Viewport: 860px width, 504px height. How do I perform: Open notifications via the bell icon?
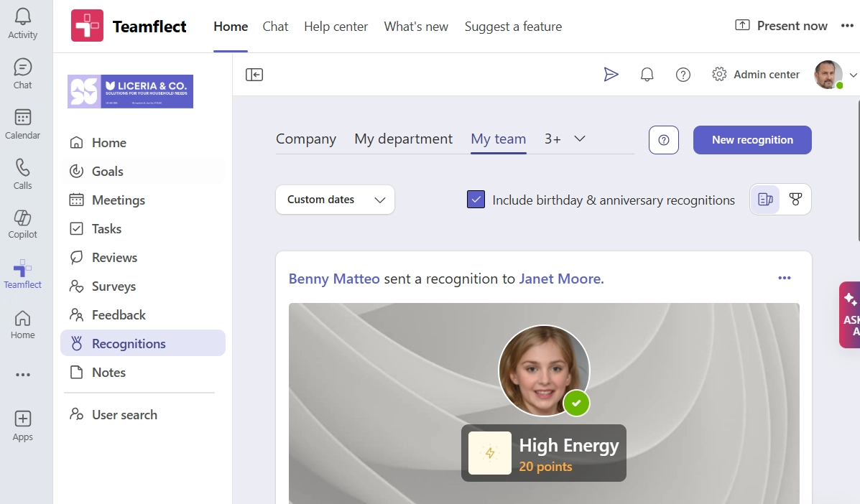(647, 74)
